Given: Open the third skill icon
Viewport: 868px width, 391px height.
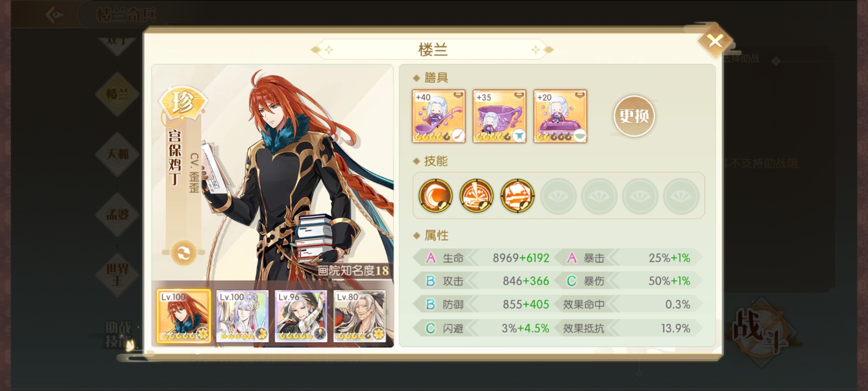Looking at the screenshot, I should (517, 195).
